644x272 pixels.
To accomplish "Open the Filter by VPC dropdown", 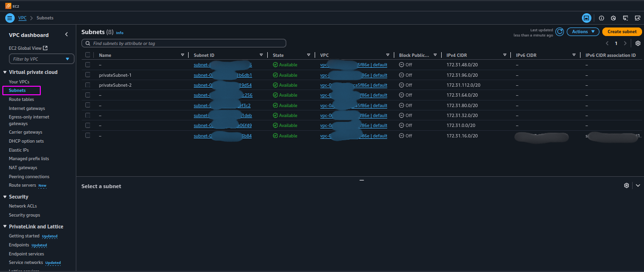I will (x=42, y=59).
